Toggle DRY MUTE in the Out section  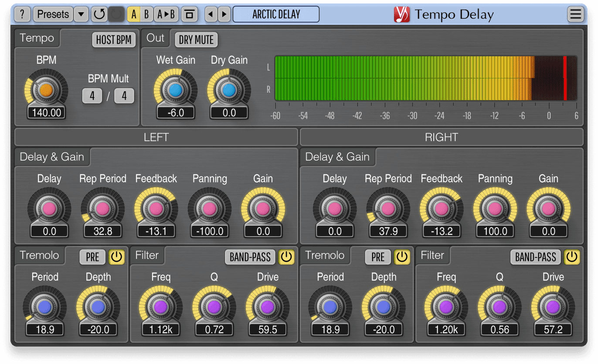(196, 40)
